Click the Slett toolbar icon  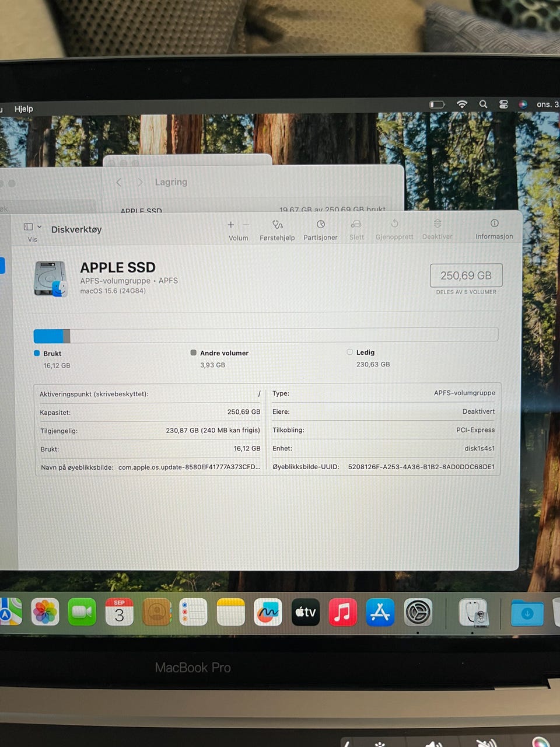point(356,225)
